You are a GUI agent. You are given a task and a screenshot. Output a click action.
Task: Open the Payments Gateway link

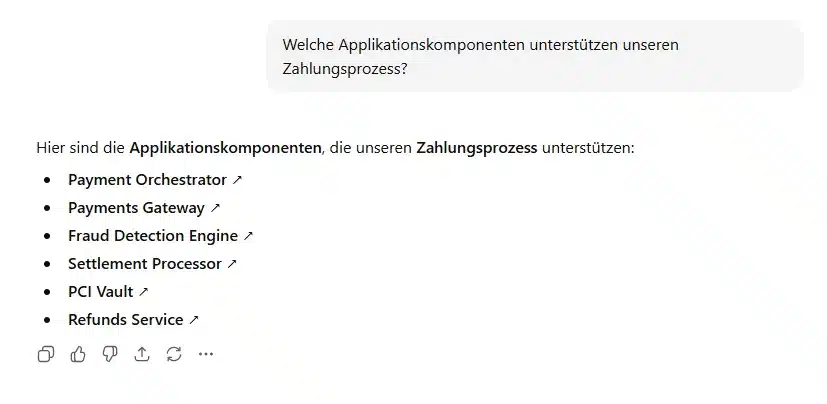(136, 208)
